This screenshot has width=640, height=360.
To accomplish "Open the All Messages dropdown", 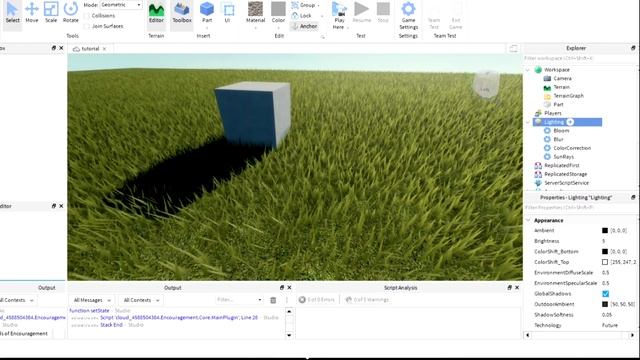I will 91,300.
